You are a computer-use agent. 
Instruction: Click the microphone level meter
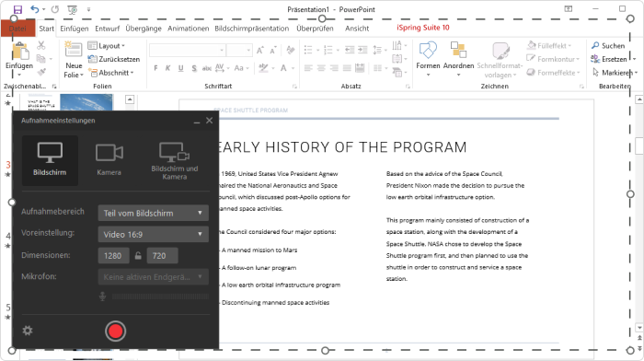(x=160, y=296)
